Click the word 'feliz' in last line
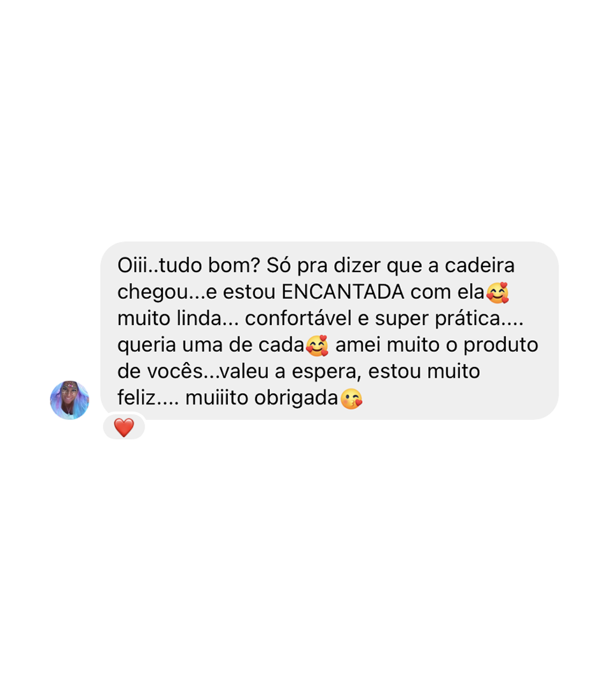 click(136, 398)
